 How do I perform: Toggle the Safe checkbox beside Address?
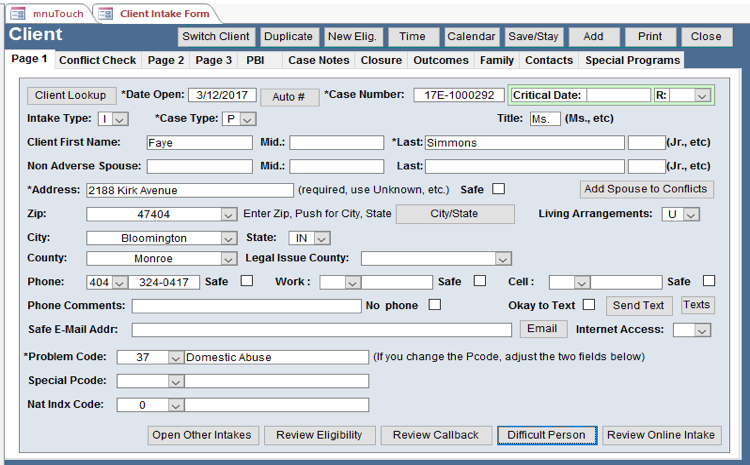(498, 188)
